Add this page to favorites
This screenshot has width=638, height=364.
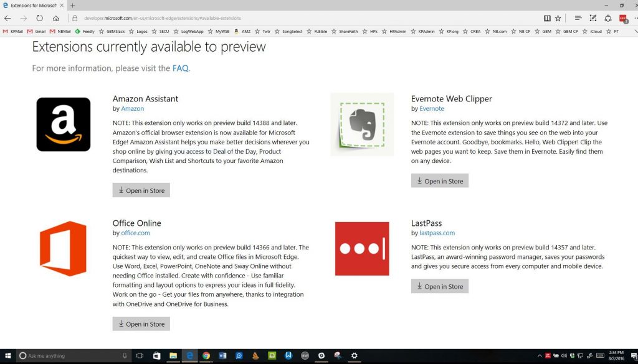pos(558,18)
